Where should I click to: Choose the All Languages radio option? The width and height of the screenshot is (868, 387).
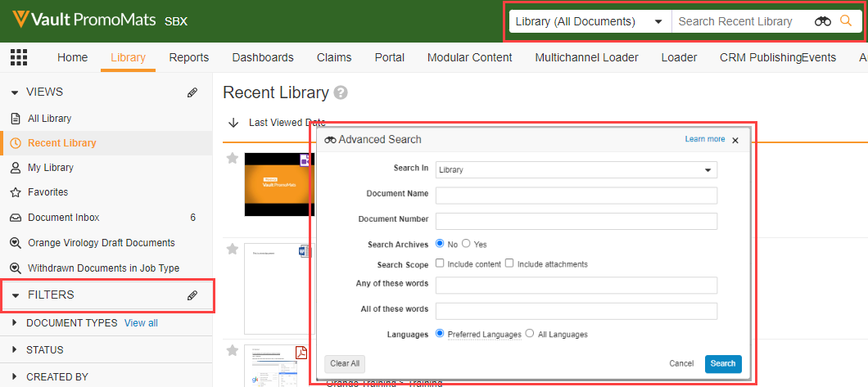pos(529,334)
